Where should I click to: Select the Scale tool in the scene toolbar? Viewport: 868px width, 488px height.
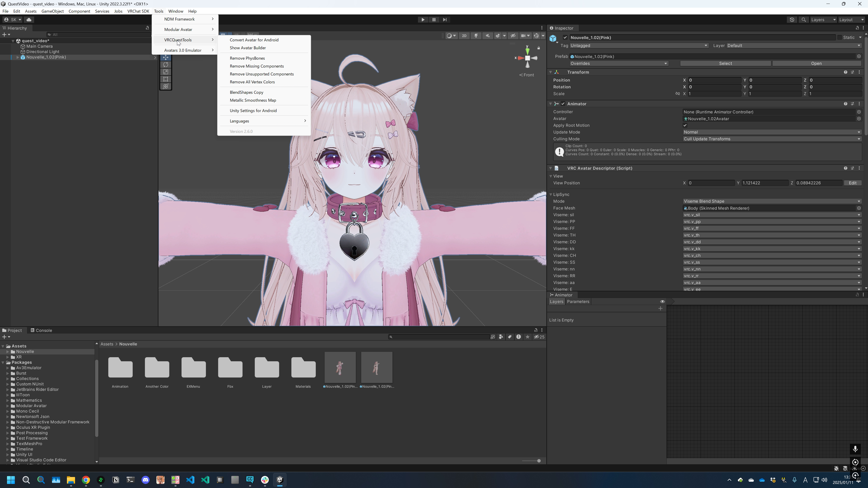(165, 72)
